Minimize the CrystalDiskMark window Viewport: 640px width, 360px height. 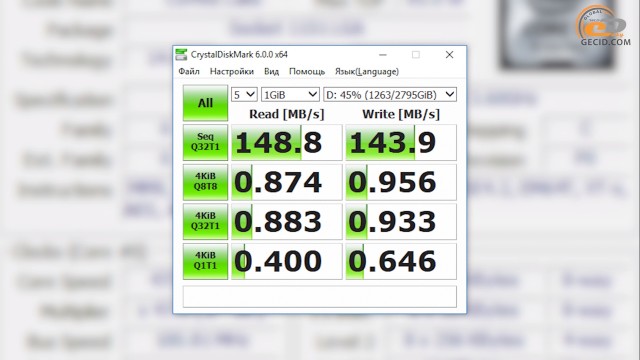tap(382, 55)
